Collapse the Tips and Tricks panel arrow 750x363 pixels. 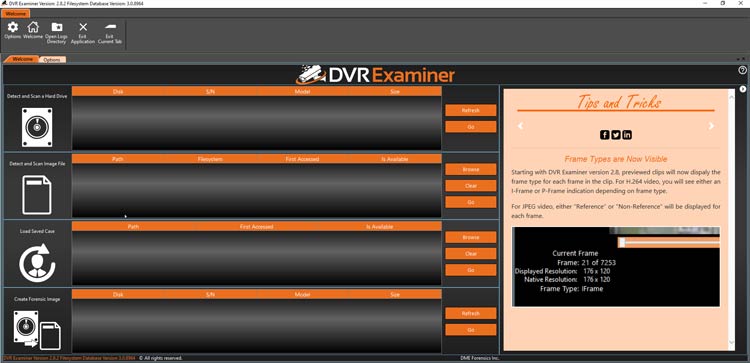743,89
